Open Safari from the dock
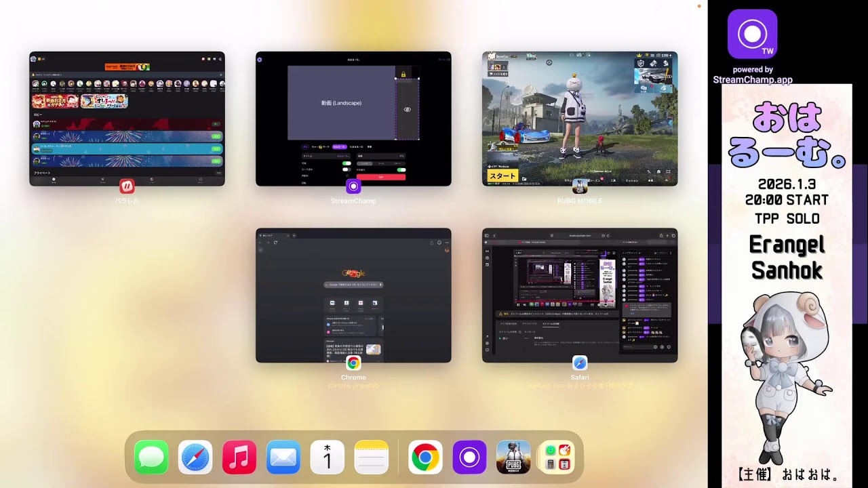Image resolution: width=868 pixels, height=488 pixels. 195,457
